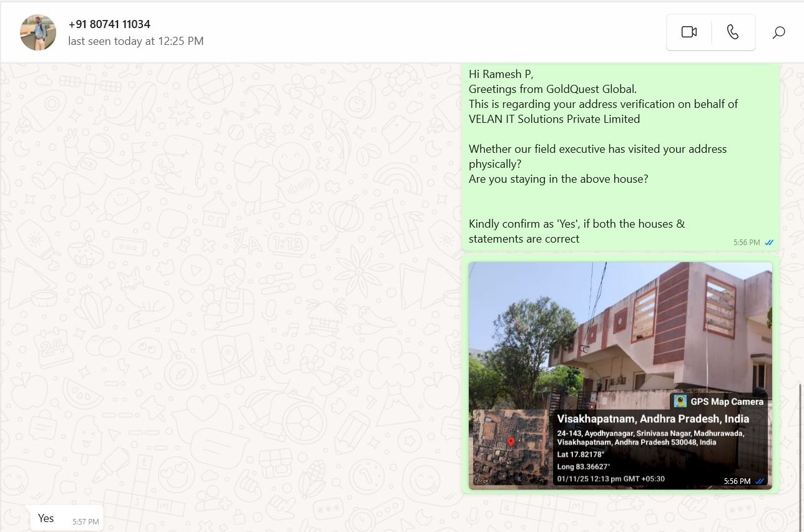Click the 5:57 PM timestamp on Yes reply

pos(86,522)
